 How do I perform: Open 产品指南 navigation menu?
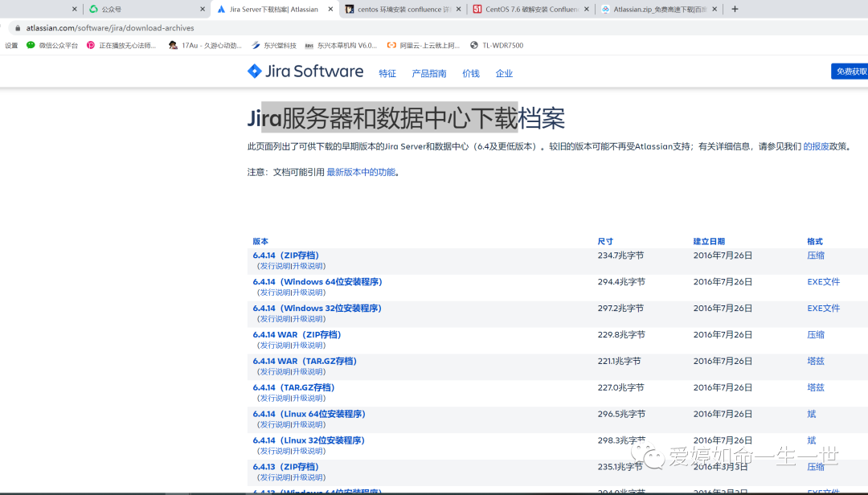(x=429, y=74)
